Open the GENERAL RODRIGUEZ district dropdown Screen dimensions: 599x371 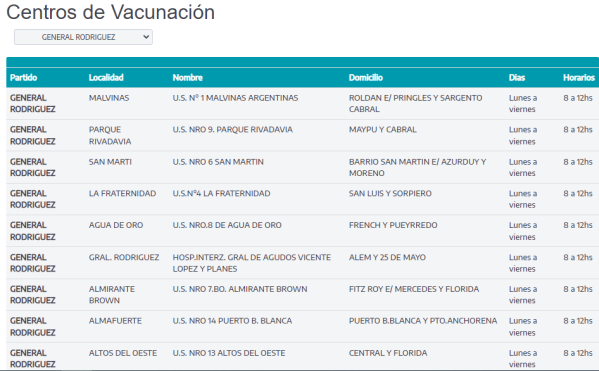[x=83, y=37]
